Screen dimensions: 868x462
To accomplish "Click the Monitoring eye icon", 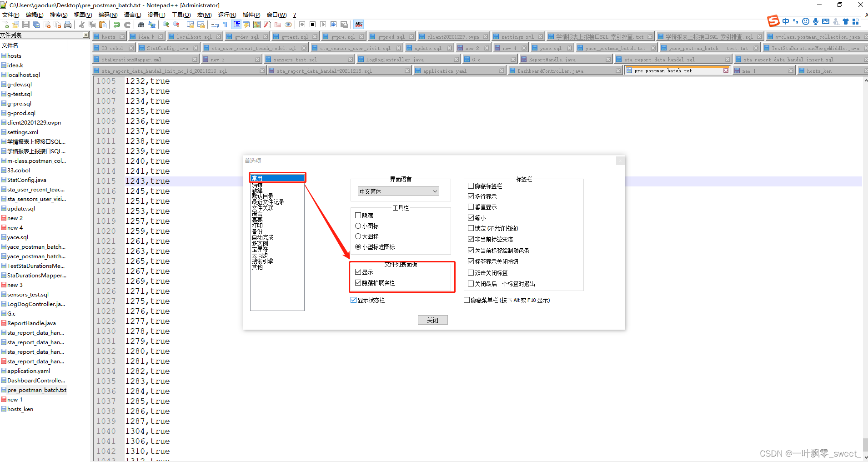I will 288,25.
